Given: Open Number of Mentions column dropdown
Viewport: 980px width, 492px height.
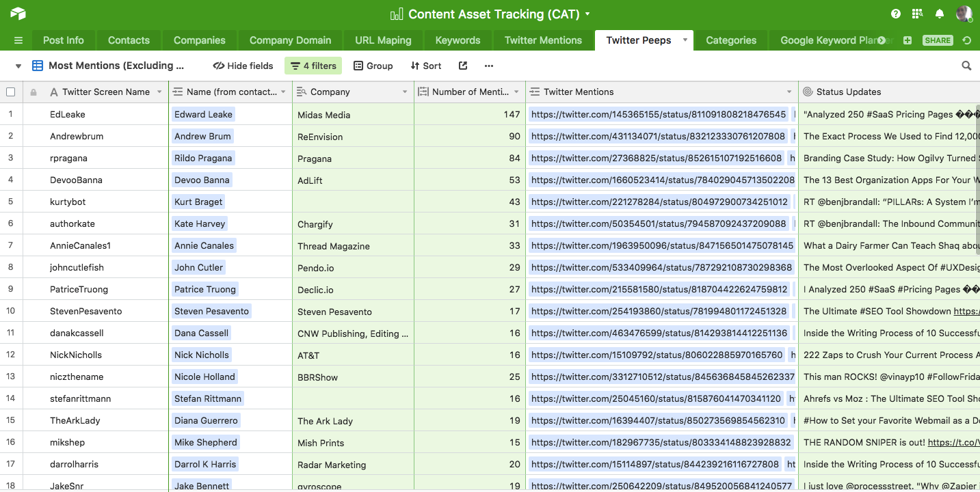Looking at the screenshot, I should pyautogui.click(x=516, y=92).
